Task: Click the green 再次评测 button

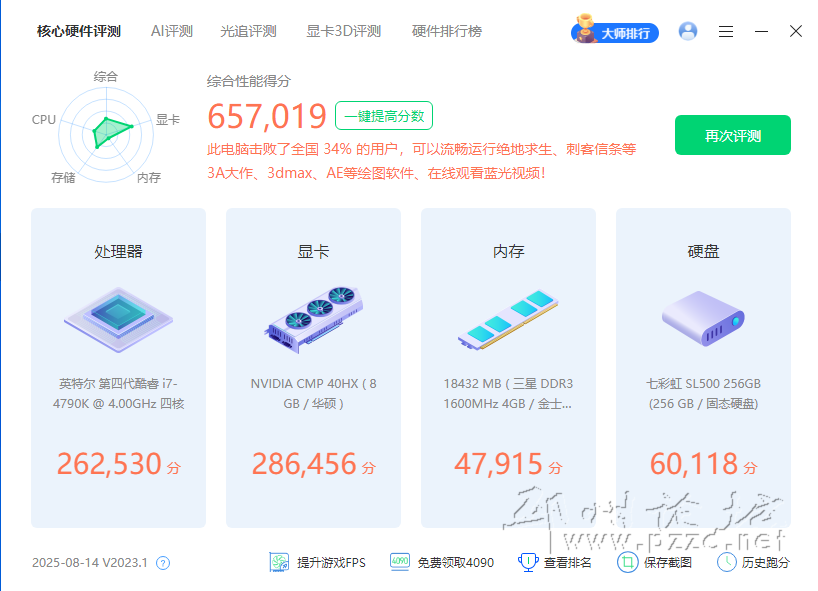Action: (732, 135)
